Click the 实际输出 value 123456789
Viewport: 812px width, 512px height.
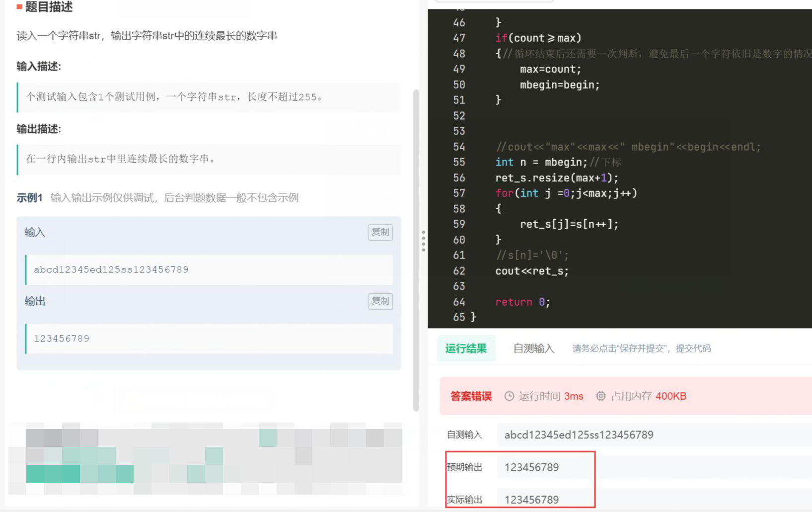(531, 500)
